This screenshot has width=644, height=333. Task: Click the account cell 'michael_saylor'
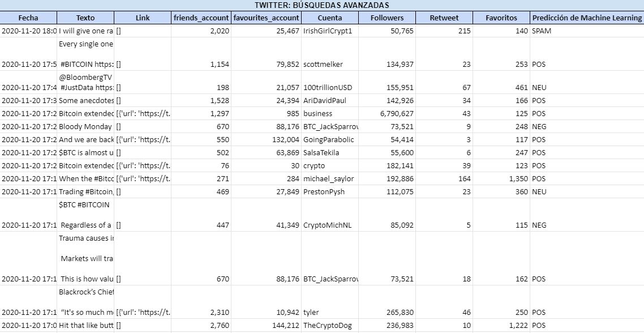(328, 179)
